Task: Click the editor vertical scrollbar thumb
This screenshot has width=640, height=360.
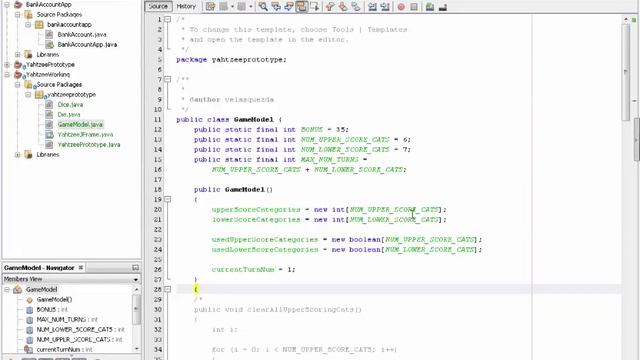Action: click(x=626, y=72)
